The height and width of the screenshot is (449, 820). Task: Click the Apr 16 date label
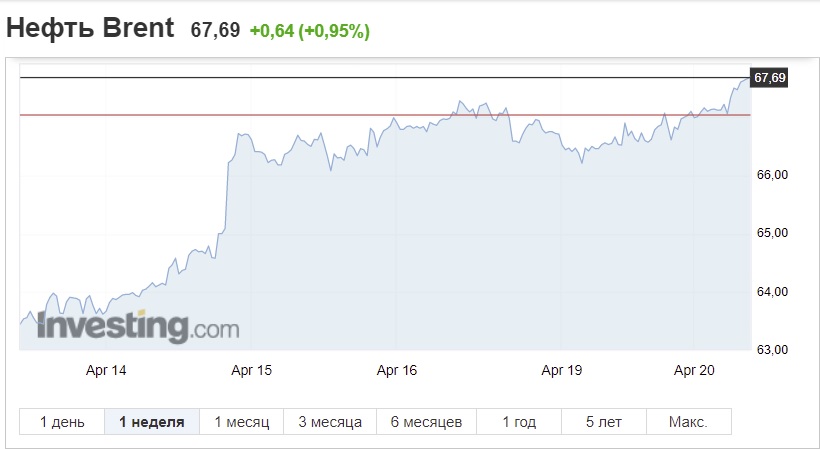(397, 371)
